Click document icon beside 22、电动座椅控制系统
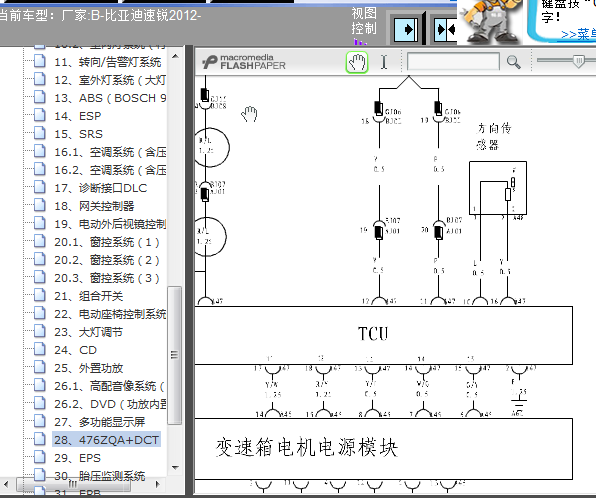596x498 pixels. coord(40,313)
